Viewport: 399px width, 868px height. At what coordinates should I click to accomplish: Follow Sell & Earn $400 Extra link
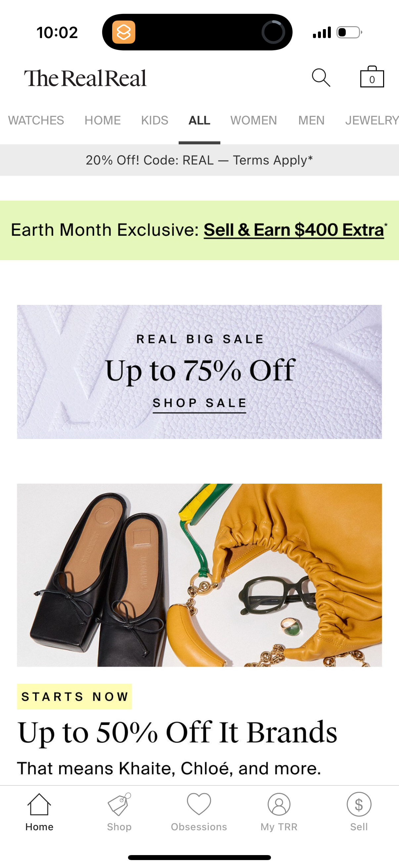click(293, 230)
